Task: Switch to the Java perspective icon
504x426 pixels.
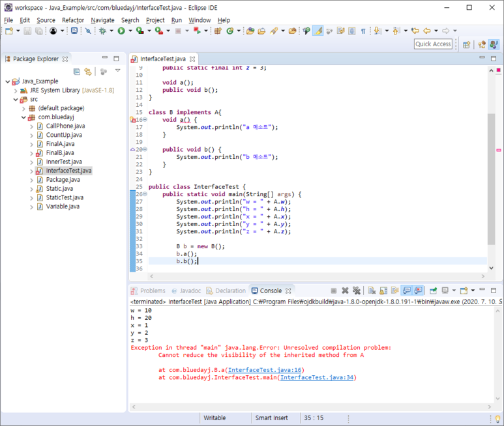Action: point(494,44)
